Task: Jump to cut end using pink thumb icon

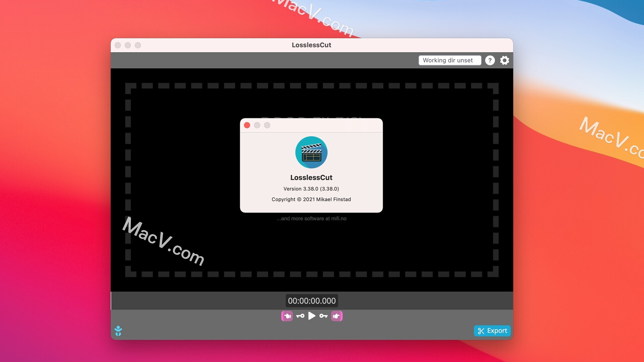Action: [x=337, y=315]
